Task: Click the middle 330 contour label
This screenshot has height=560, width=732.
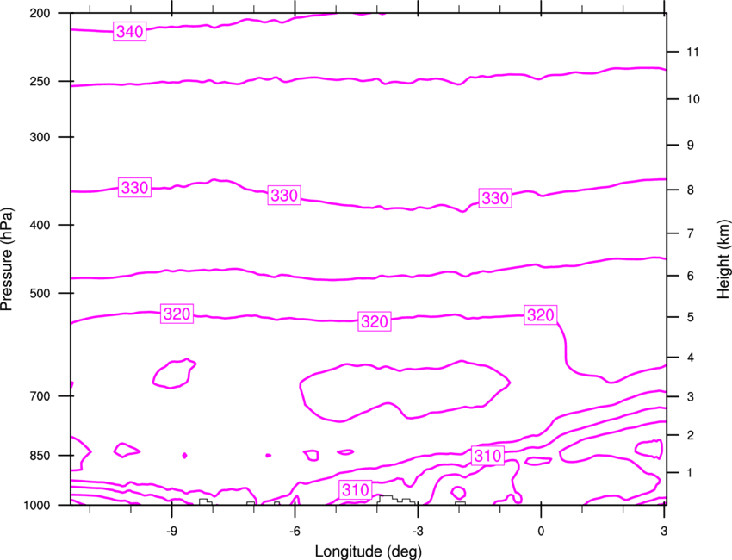Action: point(284,195)
